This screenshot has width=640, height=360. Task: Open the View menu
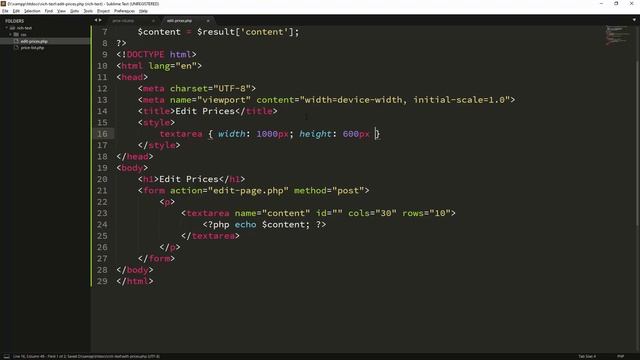point(61,11)
